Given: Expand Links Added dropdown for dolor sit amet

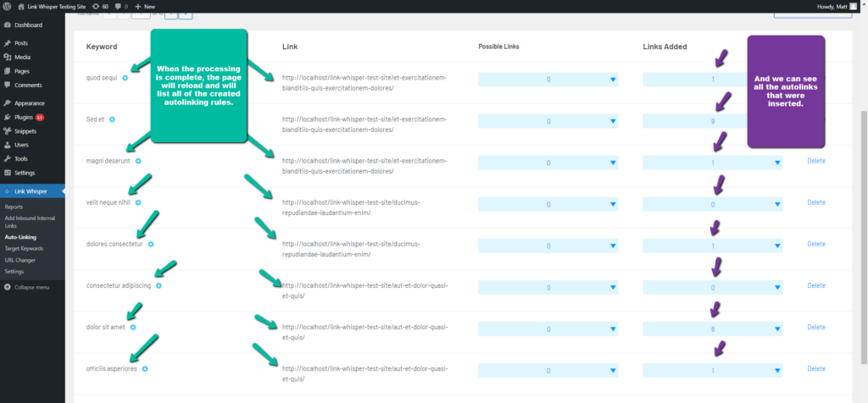Looking at the screenshot, I should click(x=712, y=329).
